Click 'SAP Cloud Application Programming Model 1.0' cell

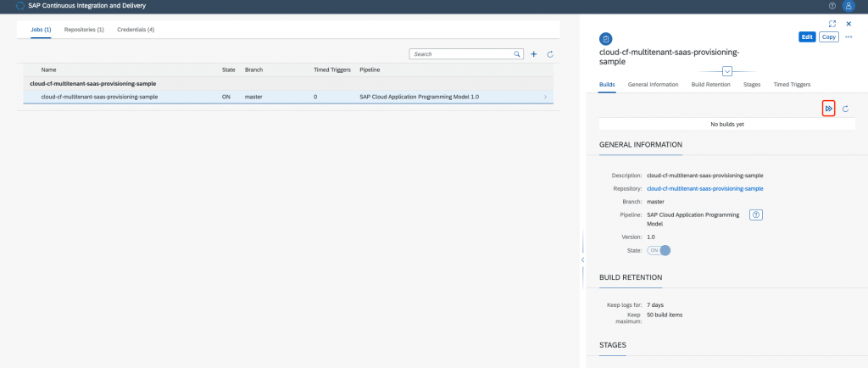click(419, 97)
